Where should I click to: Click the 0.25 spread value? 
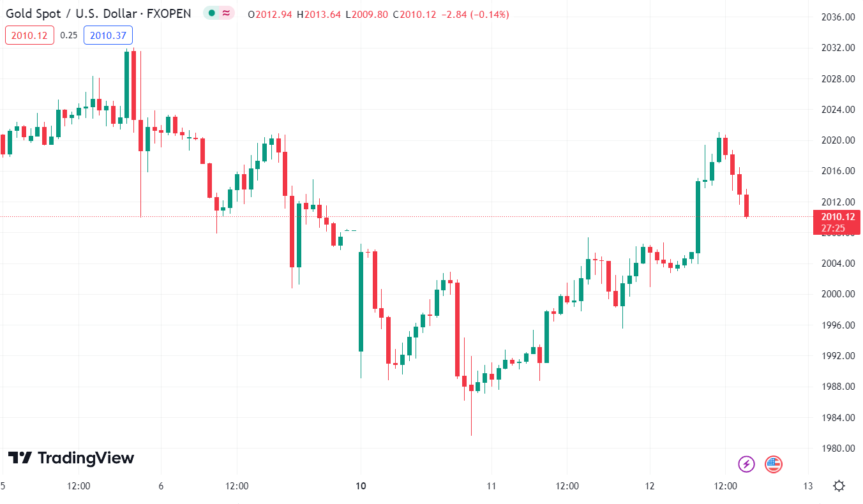coord(69,35)
